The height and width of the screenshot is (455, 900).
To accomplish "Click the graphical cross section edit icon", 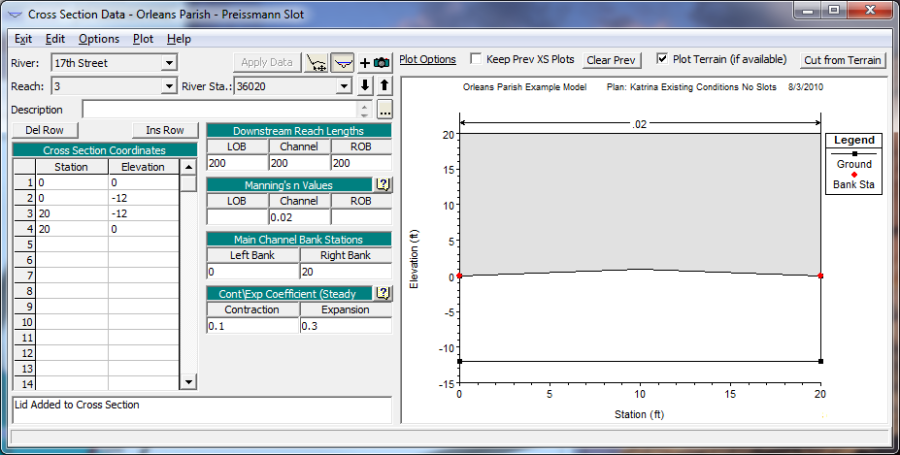I will click(317, 63).
